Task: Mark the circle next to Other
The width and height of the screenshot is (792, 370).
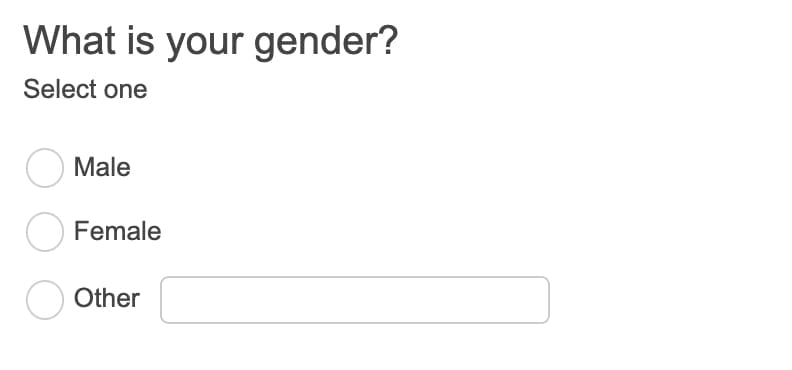Action: pyautogui.click(x=44, y=300)
